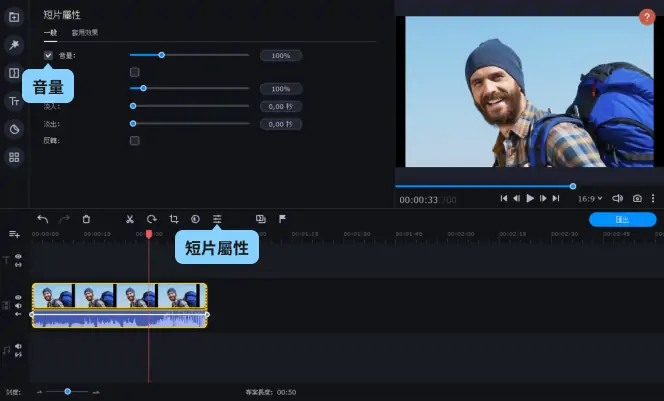Rotate the clip with rotate icon
The image size is (664, 401).
[152, 219]
